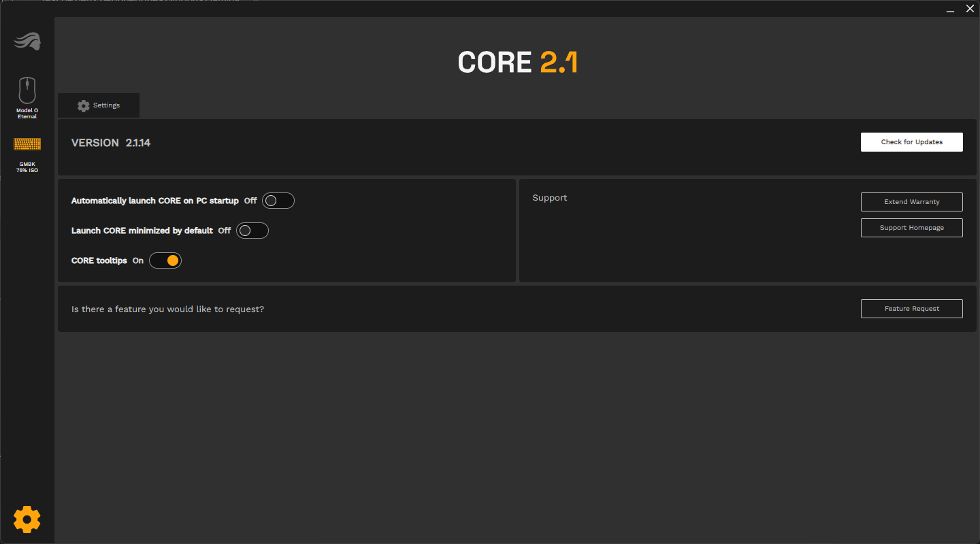Open the Support Homepage
The height and width of the screenshot is (544, 980).
(912, 228)
